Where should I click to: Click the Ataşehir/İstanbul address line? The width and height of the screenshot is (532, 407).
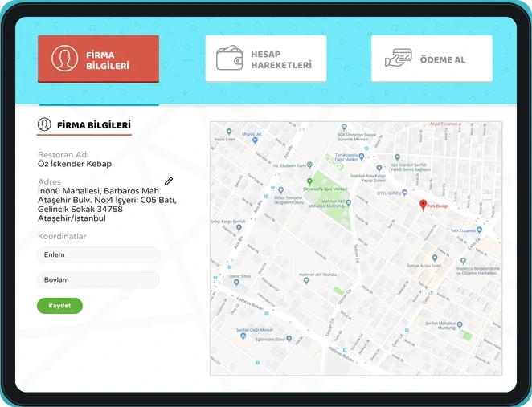tap(72, 218)
